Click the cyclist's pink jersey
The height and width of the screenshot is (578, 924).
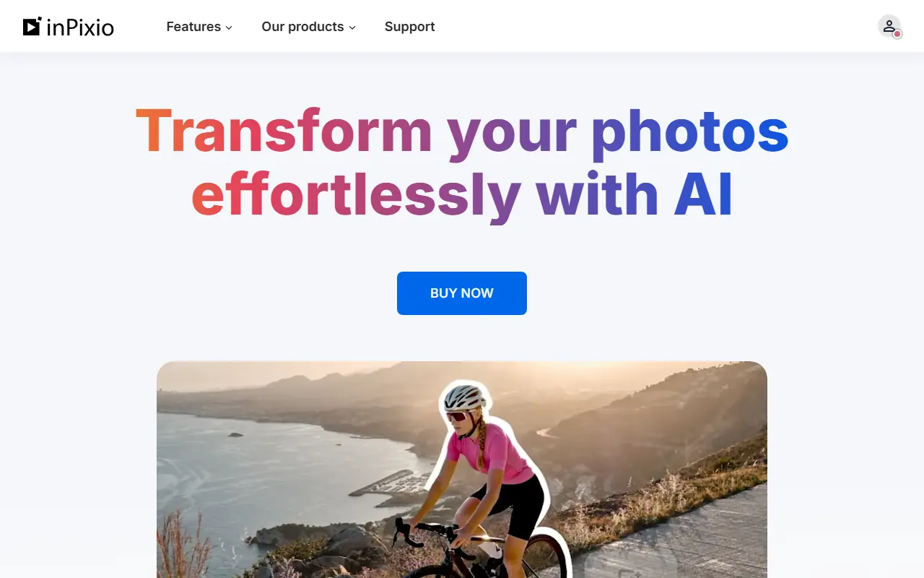point(489,453)
